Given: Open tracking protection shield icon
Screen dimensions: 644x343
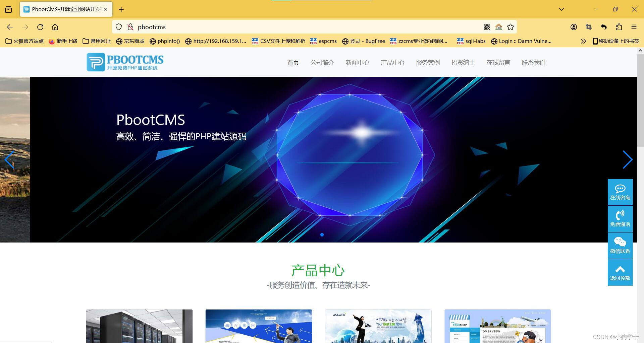Looking at the screenshot, I should (119, 27).
